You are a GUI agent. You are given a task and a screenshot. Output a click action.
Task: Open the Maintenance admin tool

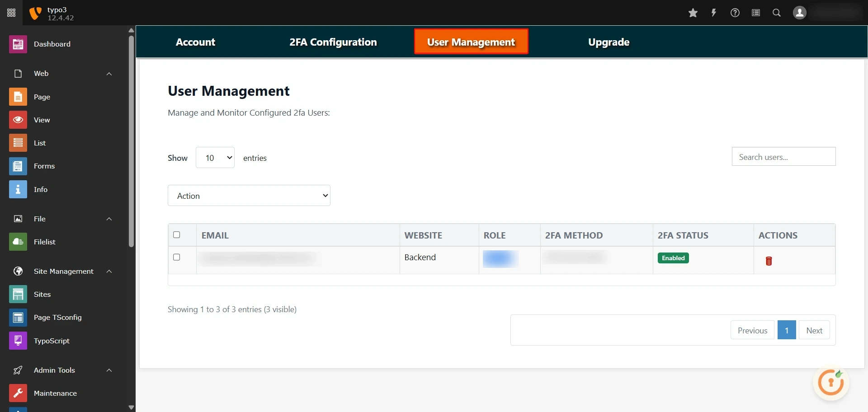tap(55, 393)
